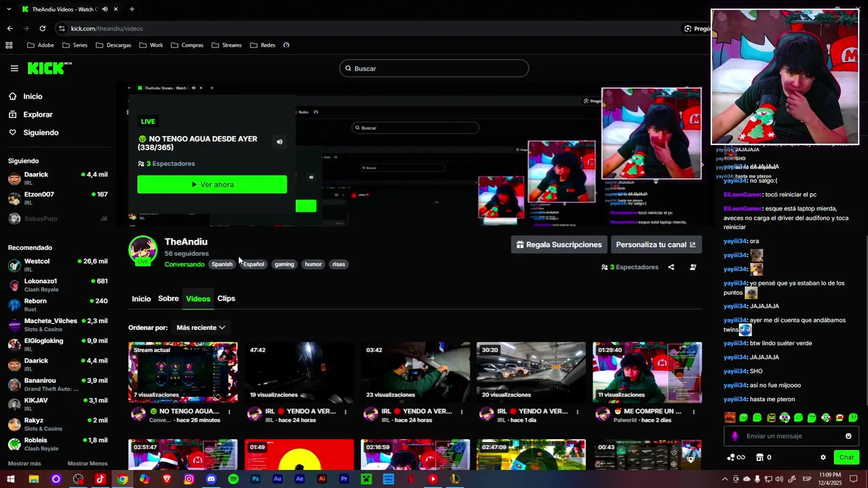Screen dimensions: 868x488
Task: Open the Chrome apps grid in bookmarks bar
Action: coord(9,45)
